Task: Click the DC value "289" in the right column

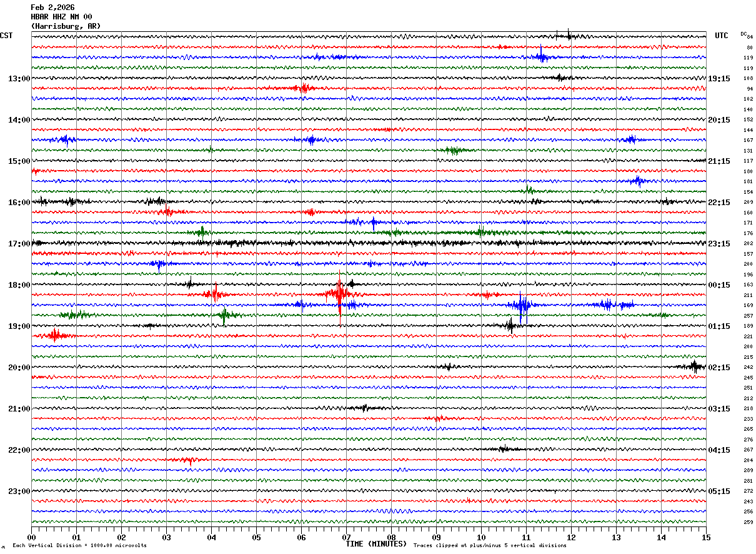Action: point(748,471)
